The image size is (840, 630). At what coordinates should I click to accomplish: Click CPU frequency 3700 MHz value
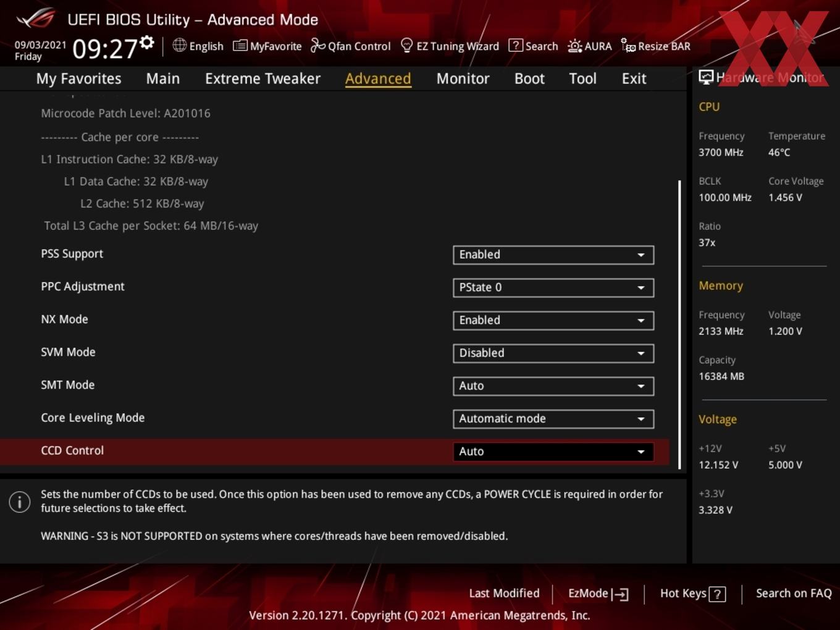(x=721, y=152)
